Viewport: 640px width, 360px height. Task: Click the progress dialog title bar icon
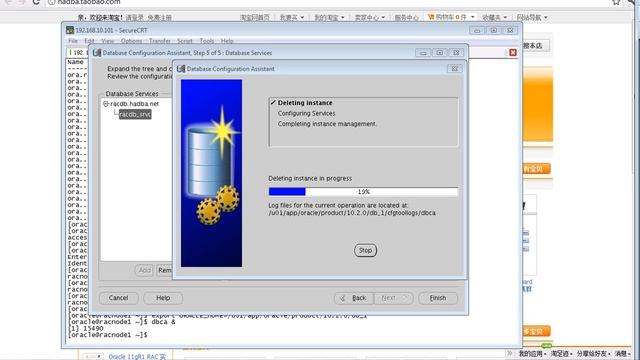tap(181, 69)
